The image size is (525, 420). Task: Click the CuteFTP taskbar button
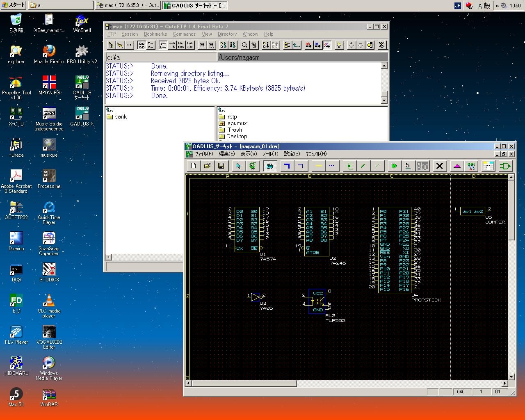tap(128, 5)
